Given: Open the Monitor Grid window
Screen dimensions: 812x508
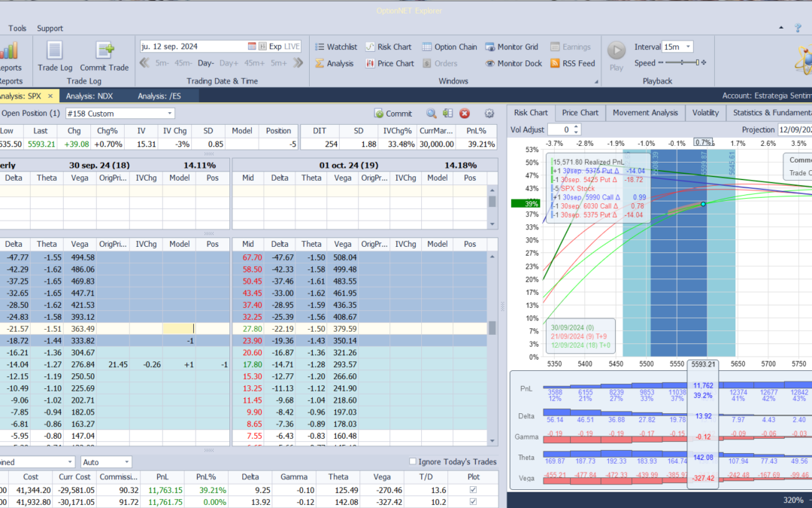Looking at the screenshot, I should pos(513,47).
